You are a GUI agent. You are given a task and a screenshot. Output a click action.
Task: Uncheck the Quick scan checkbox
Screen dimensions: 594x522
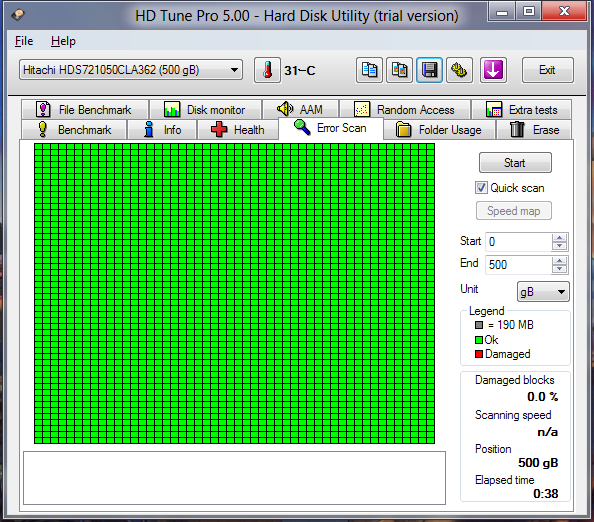481,188
